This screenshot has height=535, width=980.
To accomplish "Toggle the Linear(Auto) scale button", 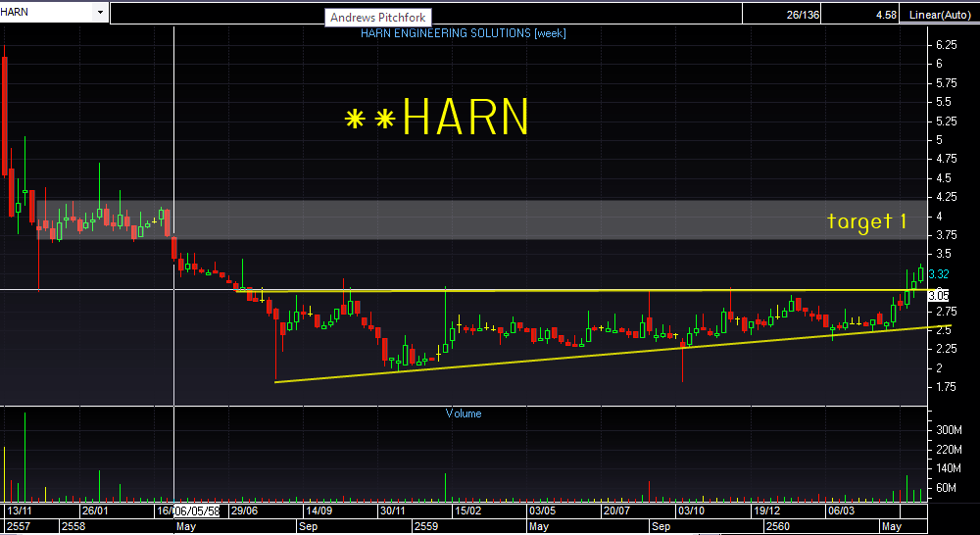I will click(x=940, y=15).
